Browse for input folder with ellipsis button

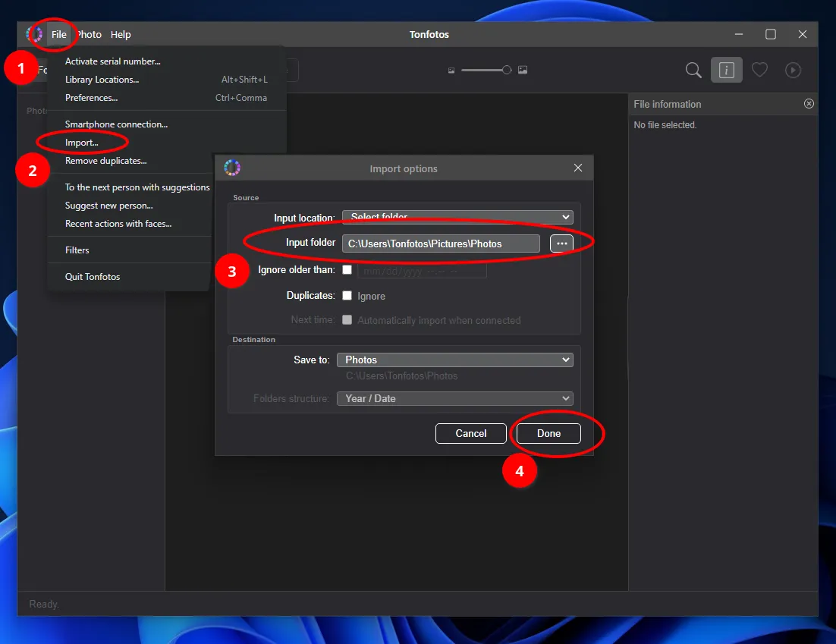tap(561, 243)
